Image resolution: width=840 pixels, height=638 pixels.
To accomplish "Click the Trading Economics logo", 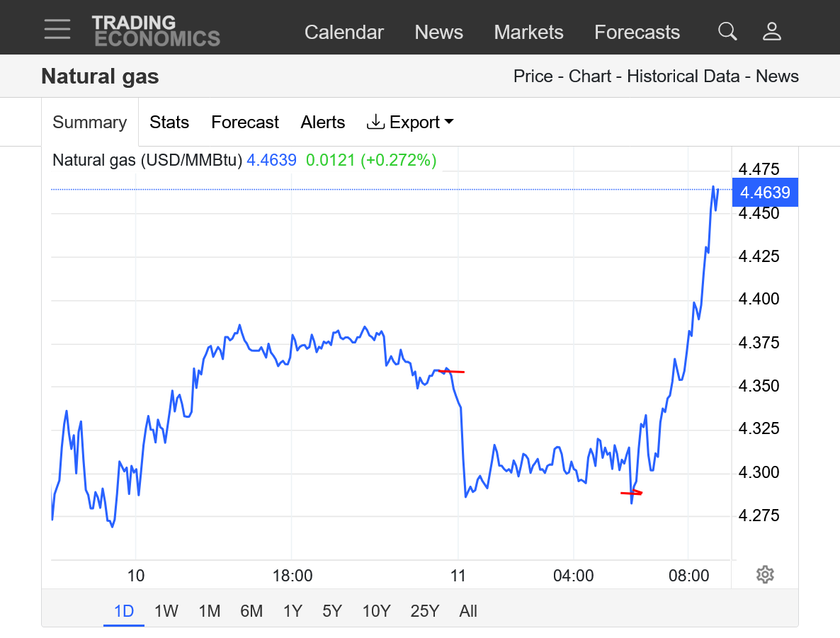I will point(156,31).
